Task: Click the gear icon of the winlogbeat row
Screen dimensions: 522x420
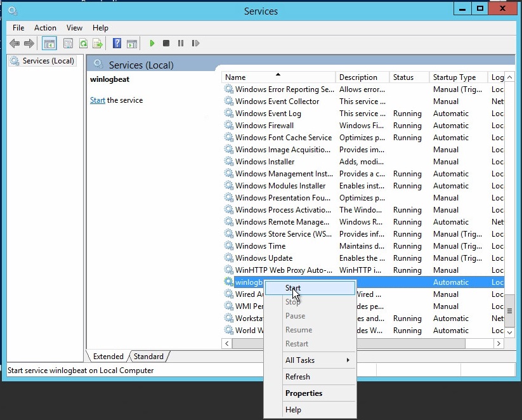Action: [x=229, y=282]
